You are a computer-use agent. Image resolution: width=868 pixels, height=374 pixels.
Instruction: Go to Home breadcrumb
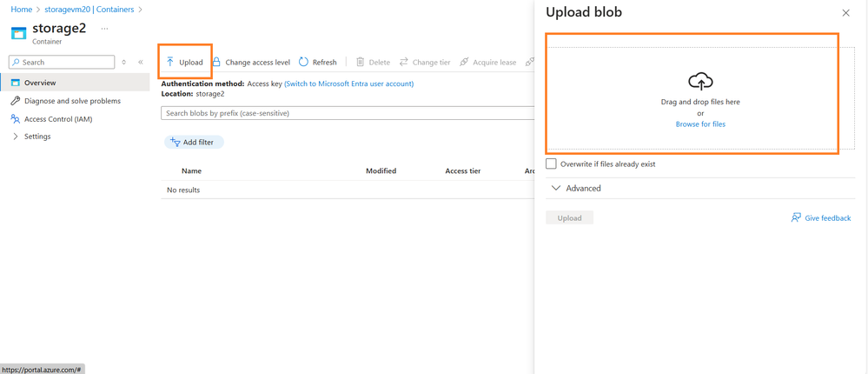pyautogui.click(x=21, y=10)
